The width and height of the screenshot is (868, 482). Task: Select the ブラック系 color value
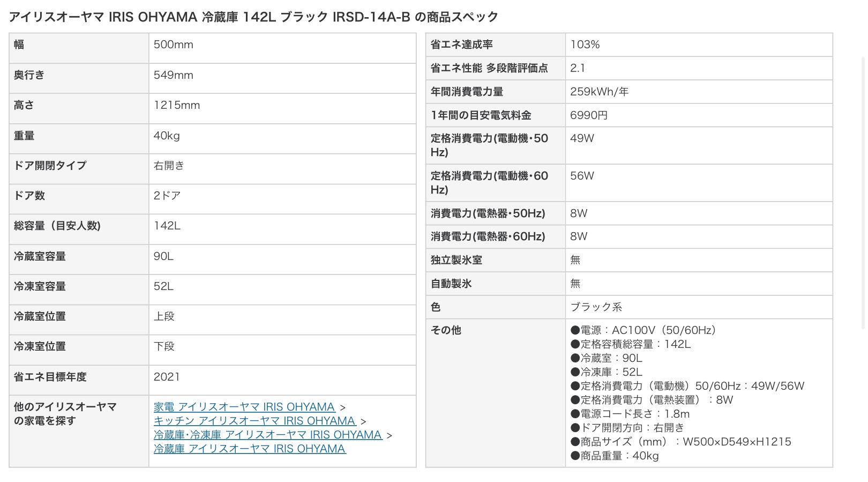coord(596,307)
